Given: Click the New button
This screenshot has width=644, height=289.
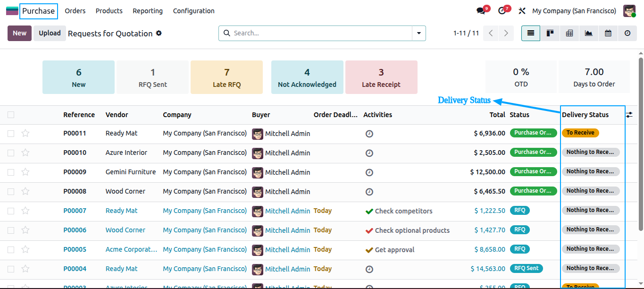Looking at the screenshot, I should [x=19, y=33].
